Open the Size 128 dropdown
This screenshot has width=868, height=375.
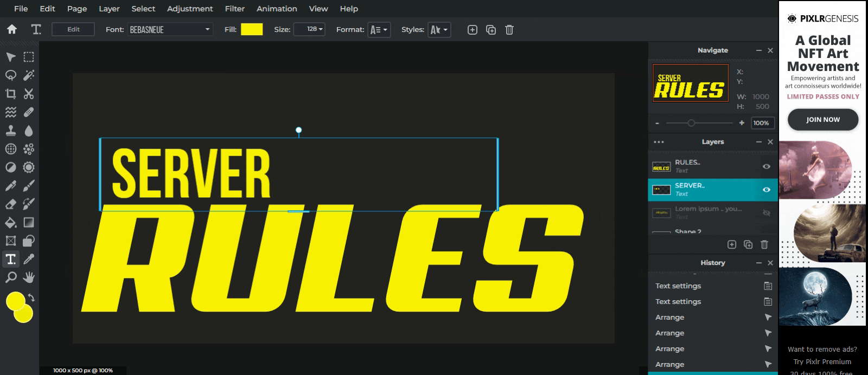click(x=309, y=29)
